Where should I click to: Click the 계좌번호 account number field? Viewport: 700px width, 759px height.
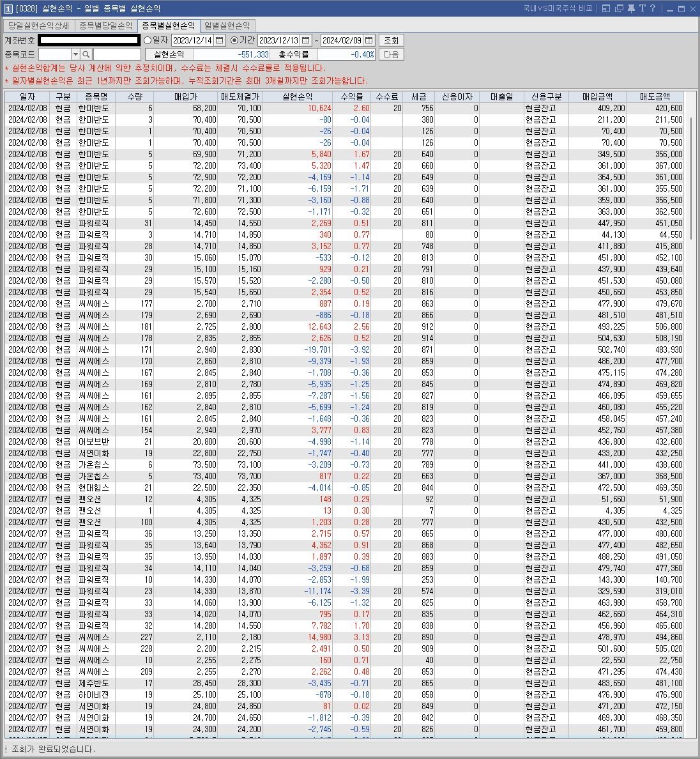coord(89,40)
